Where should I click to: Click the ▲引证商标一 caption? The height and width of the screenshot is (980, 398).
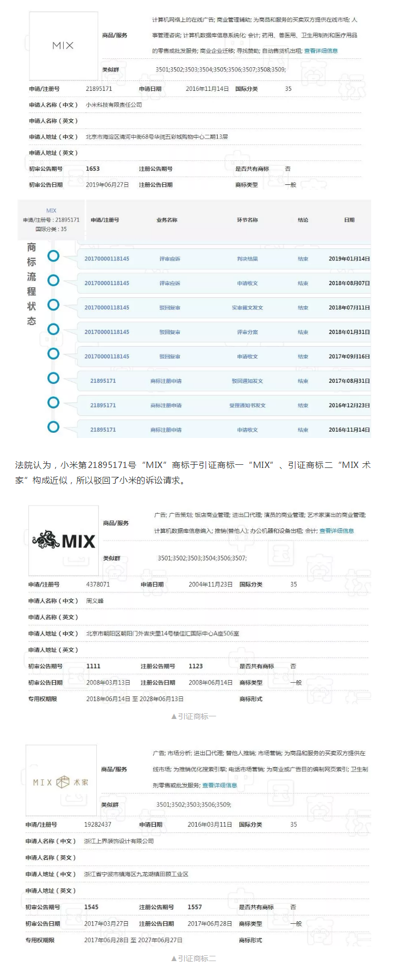(x=193, y=716)
